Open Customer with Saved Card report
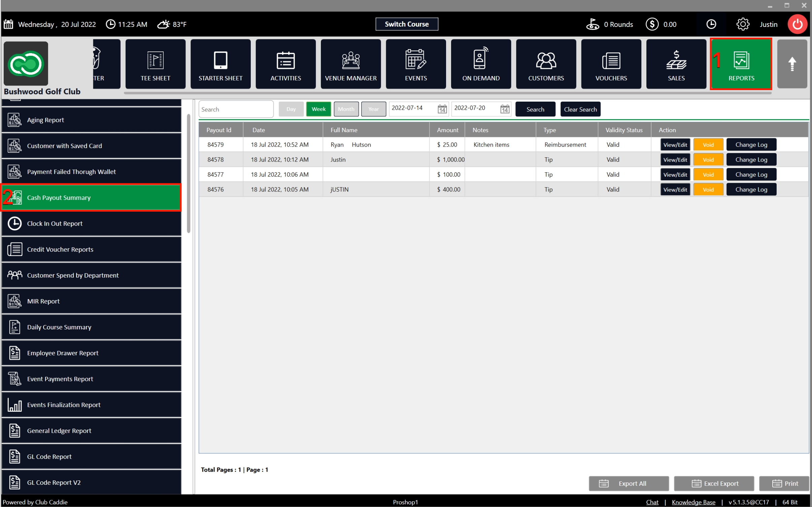Image resolution: width=812 pixels, height=507 pixels. coord(92,146)
